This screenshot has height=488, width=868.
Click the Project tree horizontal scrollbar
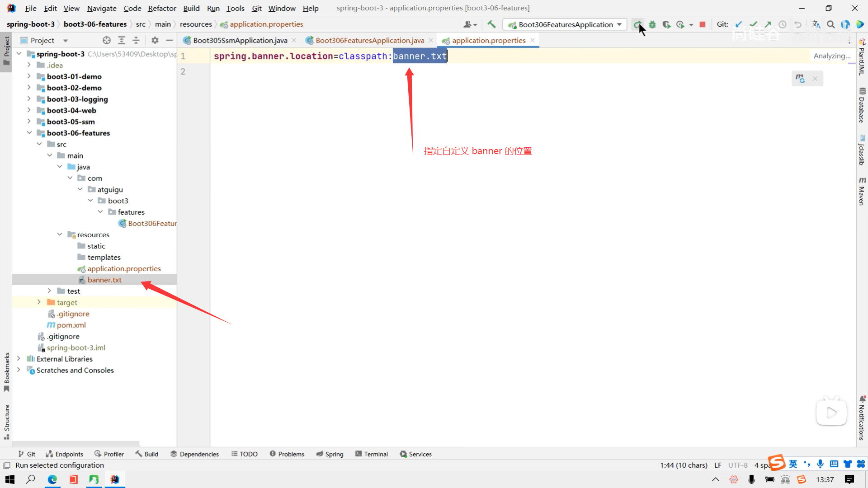(x=76, y=443)
